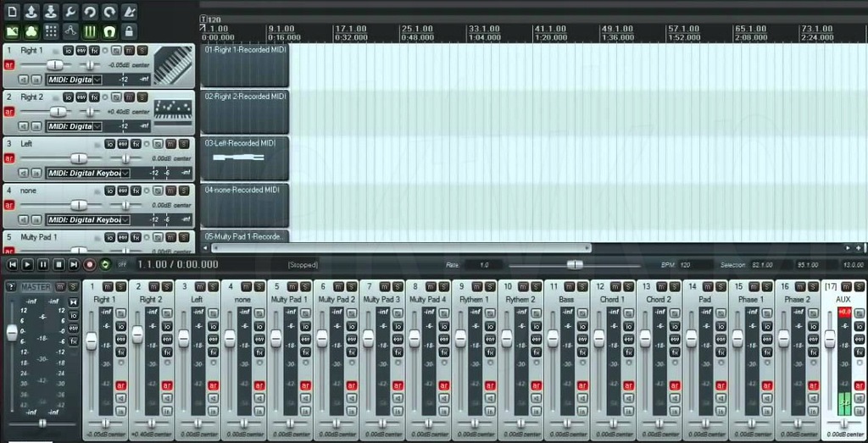Toggle the green repeat loop button
The height and width of the screenshot is (443, 868).
coord(105,265)
